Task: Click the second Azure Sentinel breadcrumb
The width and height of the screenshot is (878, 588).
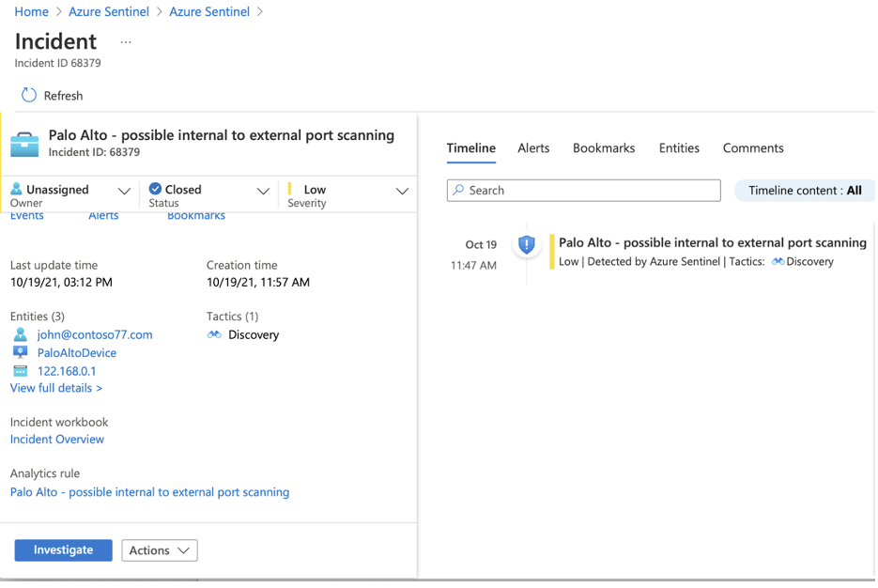Action: point(209,12)
